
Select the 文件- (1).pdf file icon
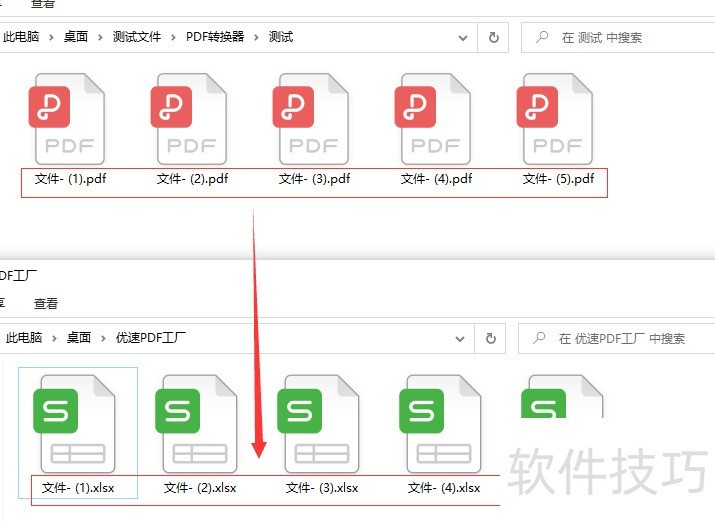(67, 119)
